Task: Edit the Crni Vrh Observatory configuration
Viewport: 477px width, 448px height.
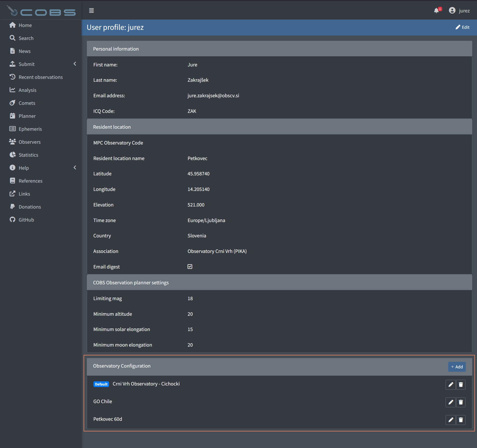Action: click(x=451, y=384)
